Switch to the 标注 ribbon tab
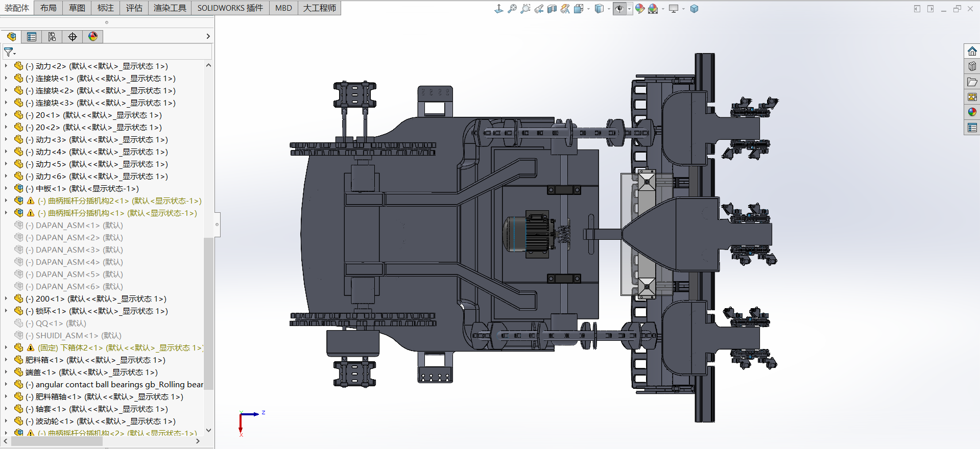The image size is (980, 449). (106, 8)
